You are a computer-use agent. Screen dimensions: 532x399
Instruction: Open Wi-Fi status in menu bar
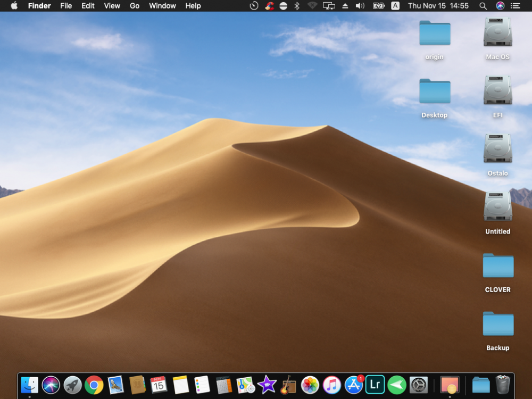pos(312,6)
